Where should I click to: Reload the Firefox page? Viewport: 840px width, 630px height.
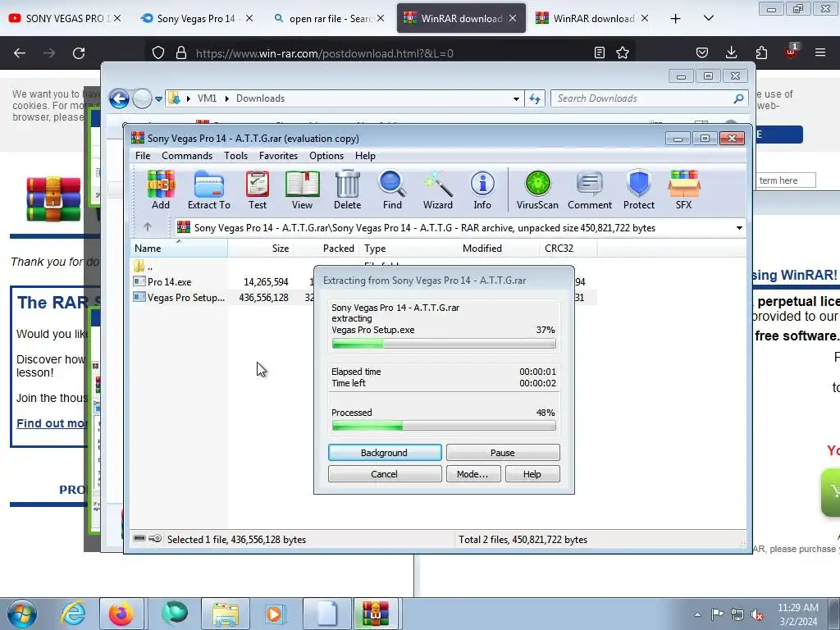(79, 53)
